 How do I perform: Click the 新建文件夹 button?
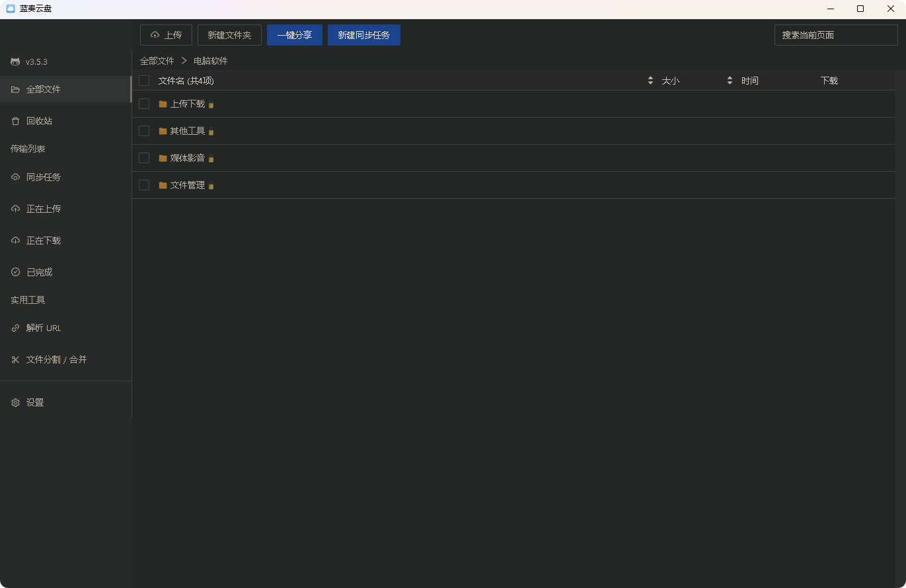point(229,35)
